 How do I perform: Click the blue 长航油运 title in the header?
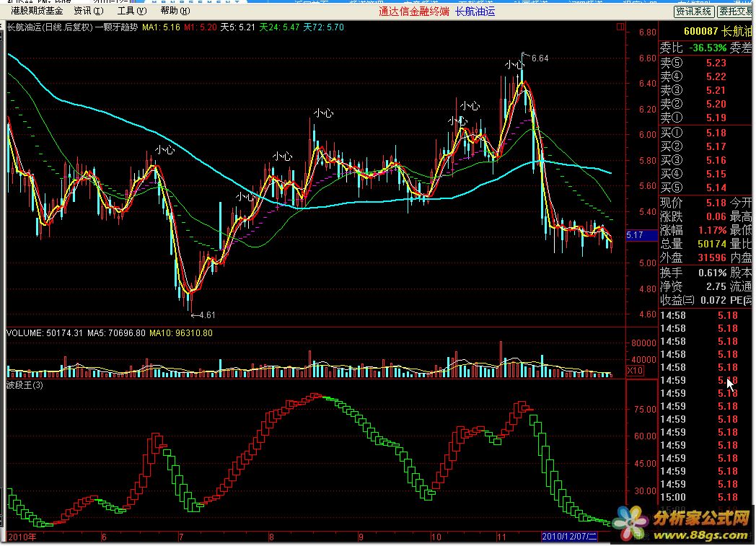(475, 12)
